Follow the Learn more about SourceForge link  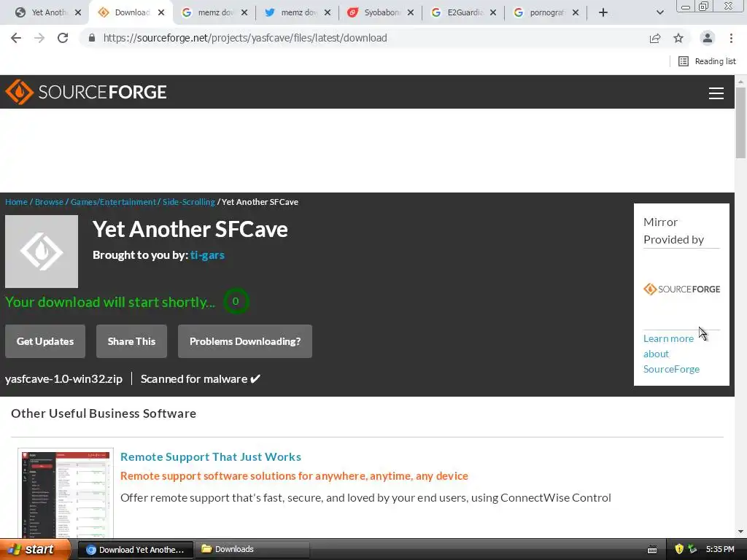point(671,354)
